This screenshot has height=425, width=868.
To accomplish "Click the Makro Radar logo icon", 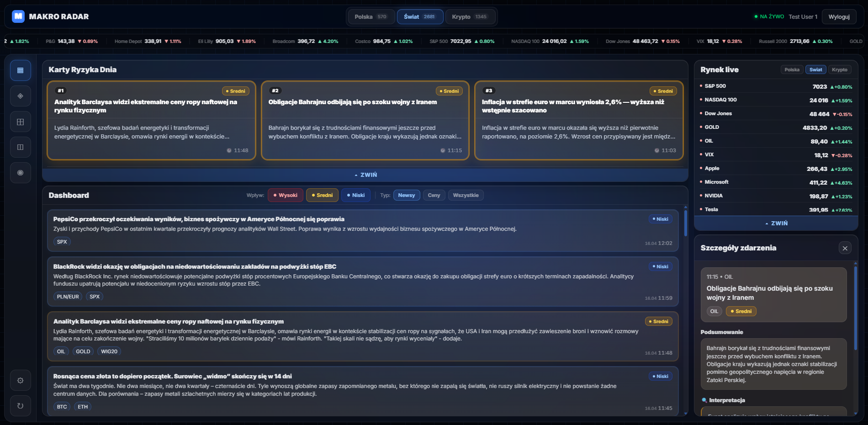I will point(18,16).
